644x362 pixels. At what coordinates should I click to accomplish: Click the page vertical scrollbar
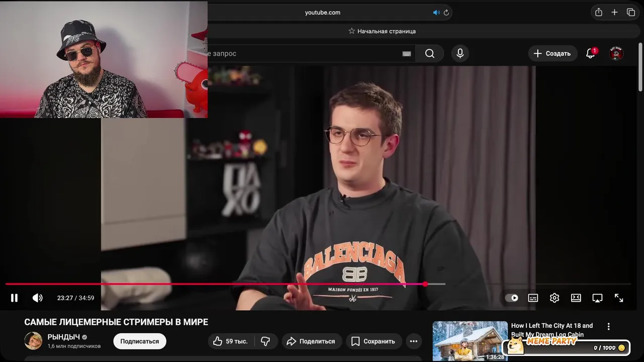point(640,66)
